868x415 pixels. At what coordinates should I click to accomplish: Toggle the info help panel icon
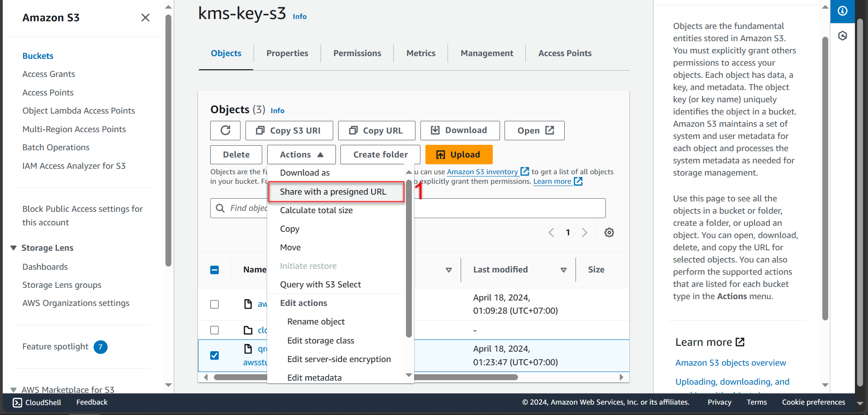pos(842,11)
